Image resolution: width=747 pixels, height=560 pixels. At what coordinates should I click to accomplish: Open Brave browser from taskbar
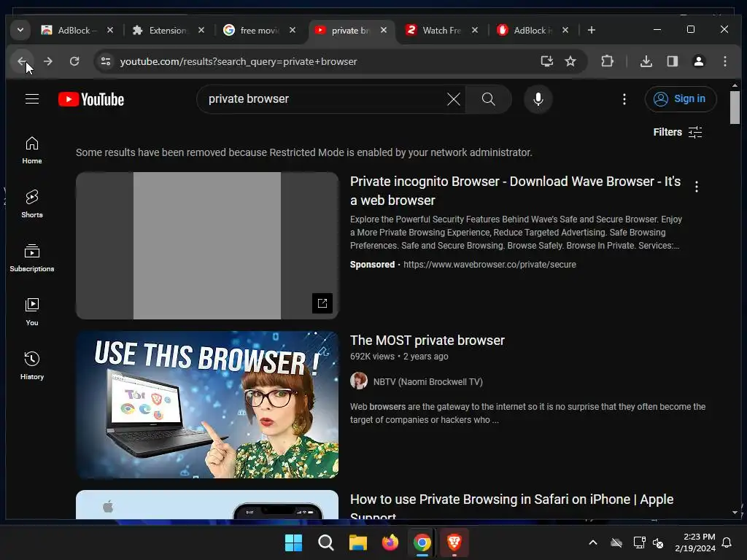454,542
